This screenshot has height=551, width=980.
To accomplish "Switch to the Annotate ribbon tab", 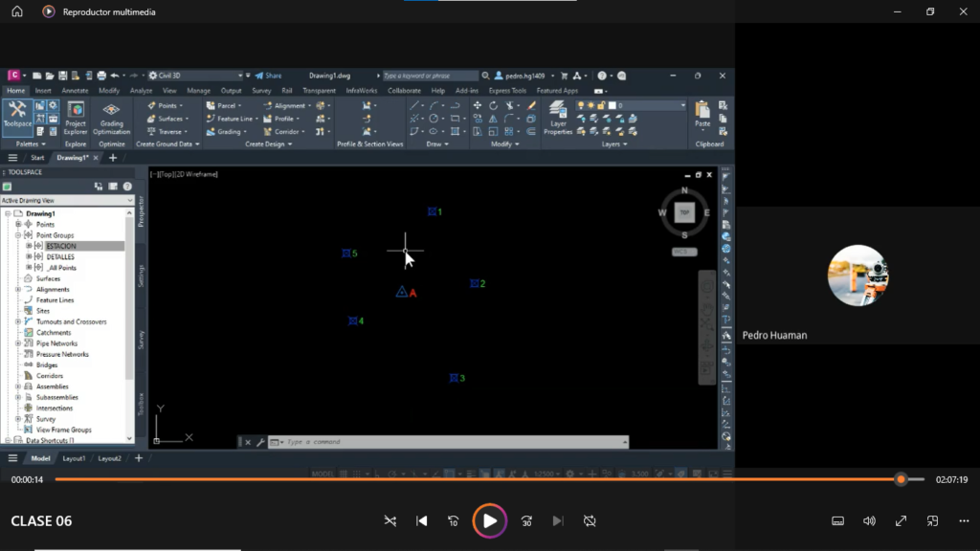I will (x=75, y=91).
